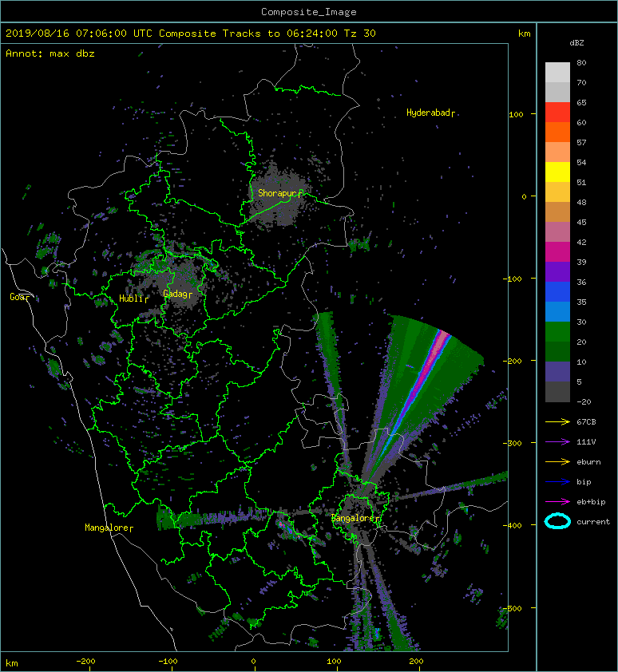Click the Composite_Image title text
Screen dimensions: 618x672
pos(309,12)
